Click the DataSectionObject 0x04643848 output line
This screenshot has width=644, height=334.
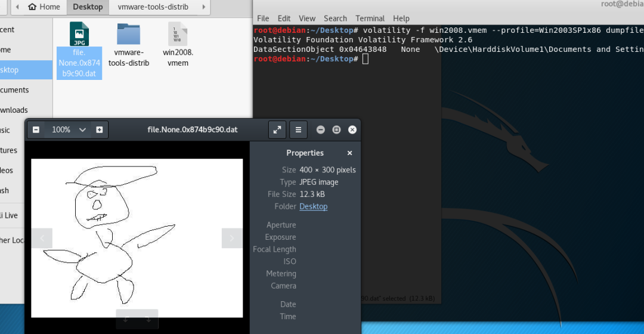tap(448, 50)
